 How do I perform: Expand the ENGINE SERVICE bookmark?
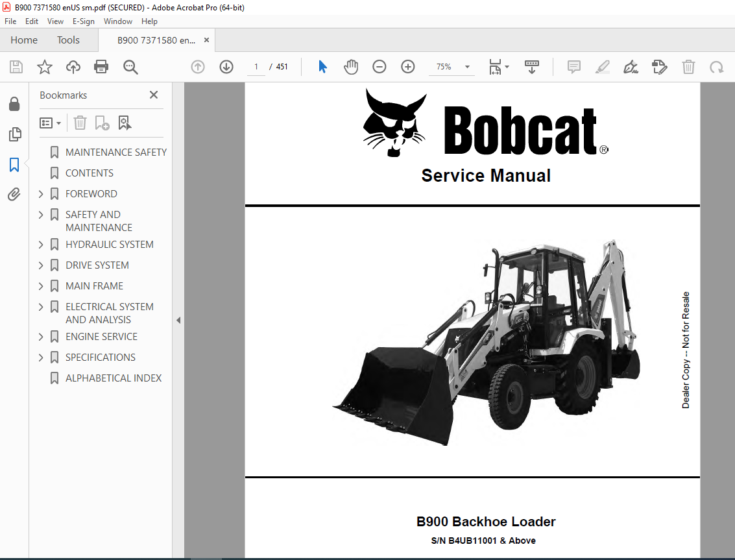point(41,337)
